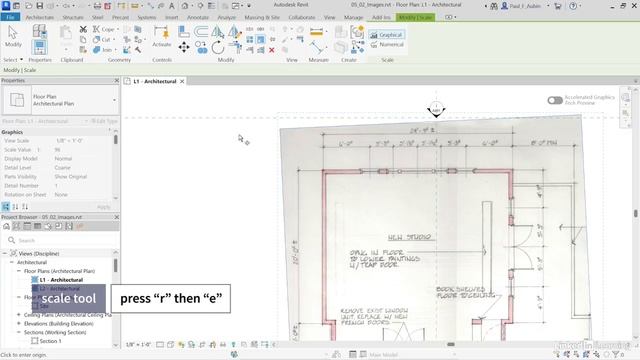Image resolution: width=640 pixels, height=360 pixels.
Task: Click the Text tool 'A' icon in quick access toolbar
Action: (171, 6)
